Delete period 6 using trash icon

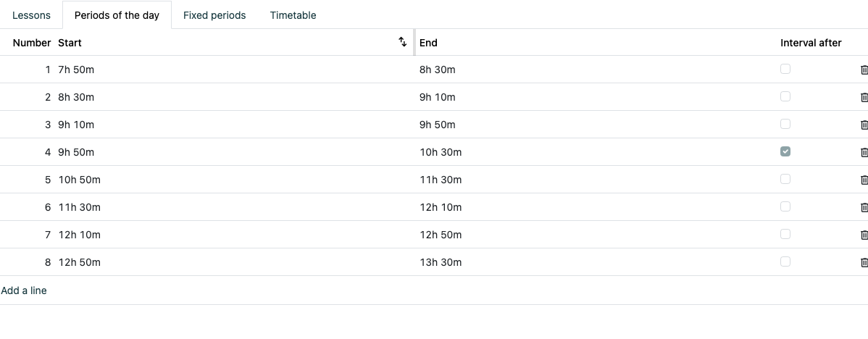(864, 207)
